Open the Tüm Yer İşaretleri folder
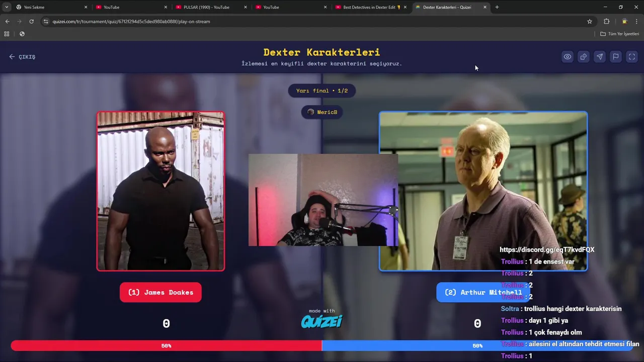Image resolution: width=644 pixels, height=362 pixels. (620, 34)
